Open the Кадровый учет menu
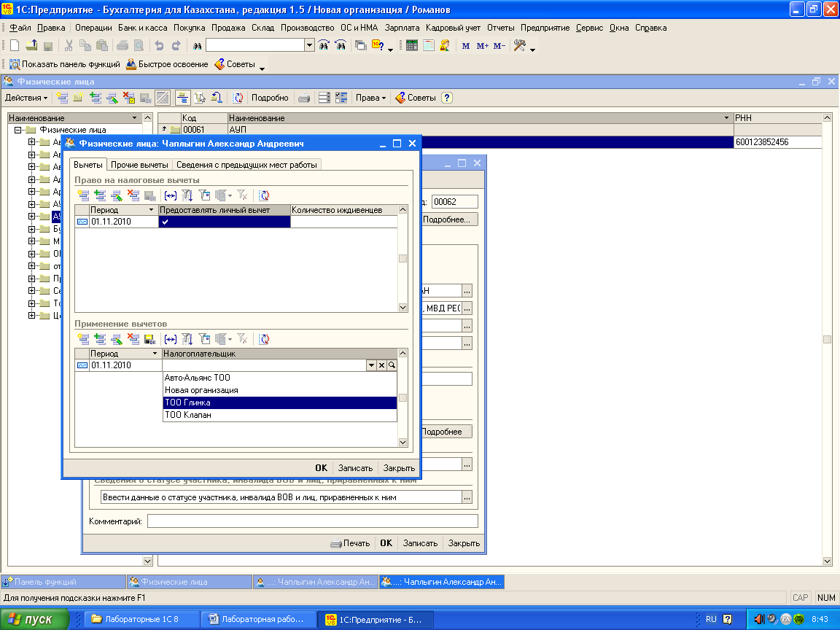 click(x=454, y=28)
